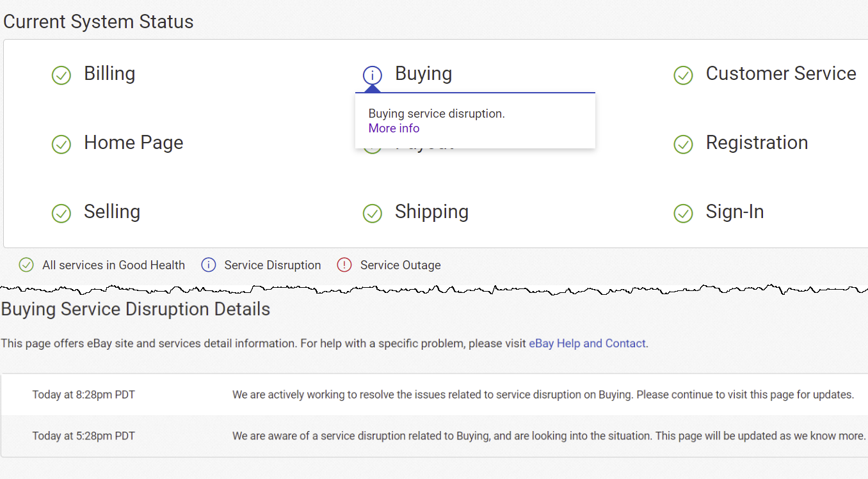868x479 pixels.
Task: Click the red Service Outage legend icon
Action: point(344,265)
